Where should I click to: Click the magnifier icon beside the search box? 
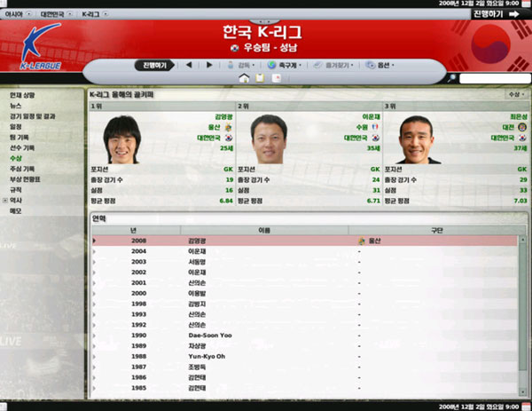(452, 79)
